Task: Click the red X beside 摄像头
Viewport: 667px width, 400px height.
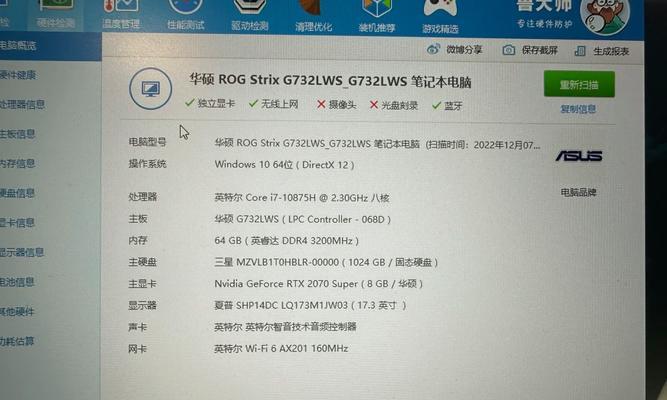Action: point(321,104)
